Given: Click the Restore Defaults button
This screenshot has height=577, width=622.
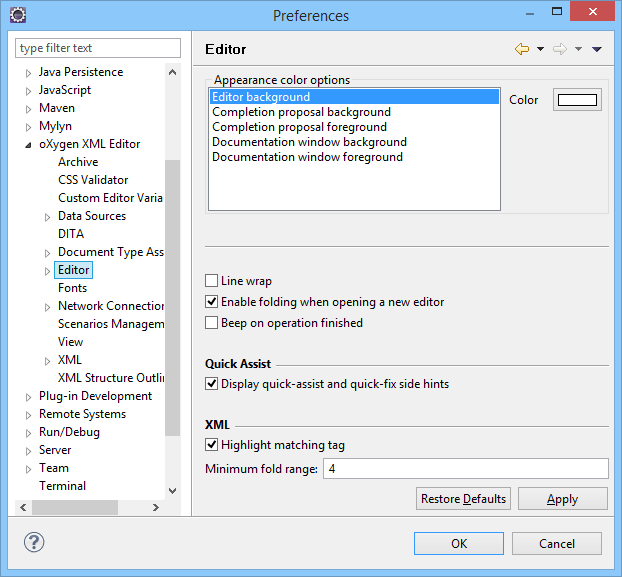Looking at the screenshot, I should click(463, 499).
